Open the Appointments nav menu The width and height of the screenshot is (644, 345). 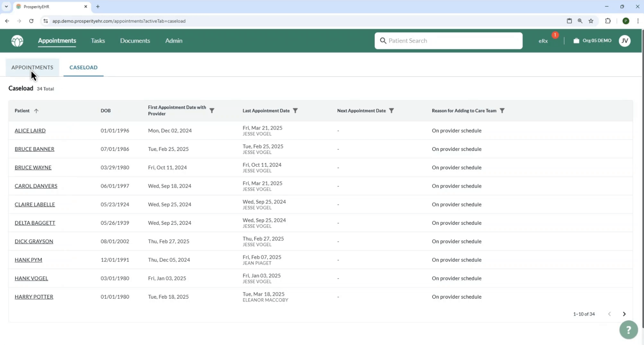point(57,41)
